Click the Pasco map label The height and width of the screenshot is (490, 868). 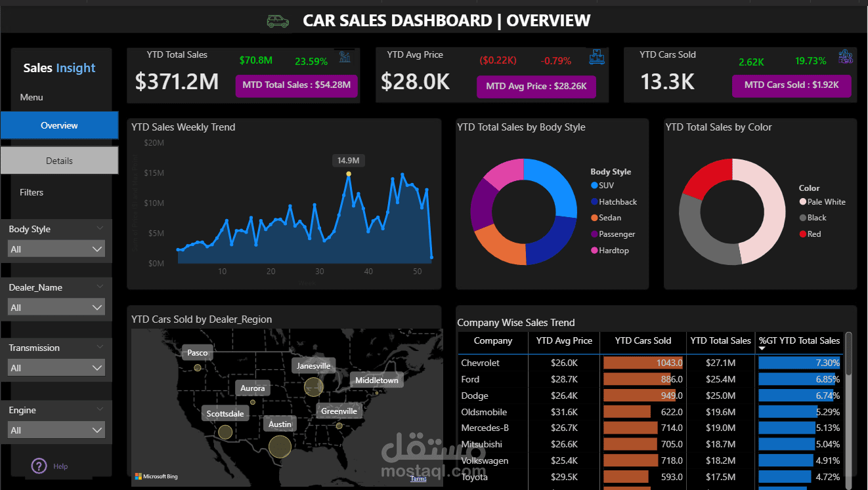click(x=198, y=353)
